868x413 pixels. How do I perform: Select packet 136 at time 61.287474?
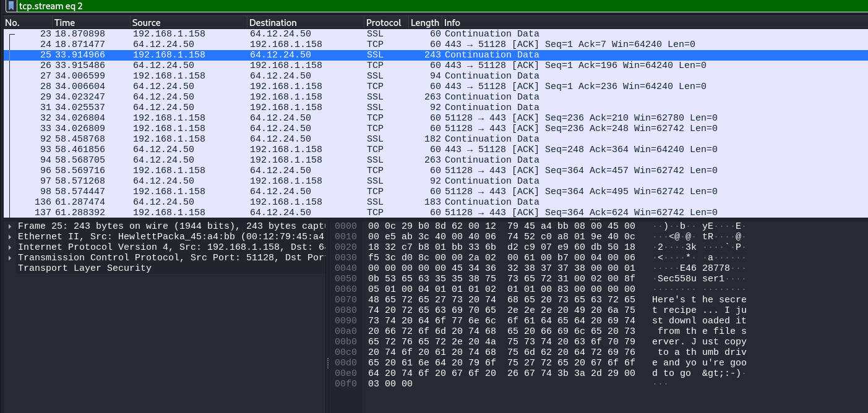247,202
